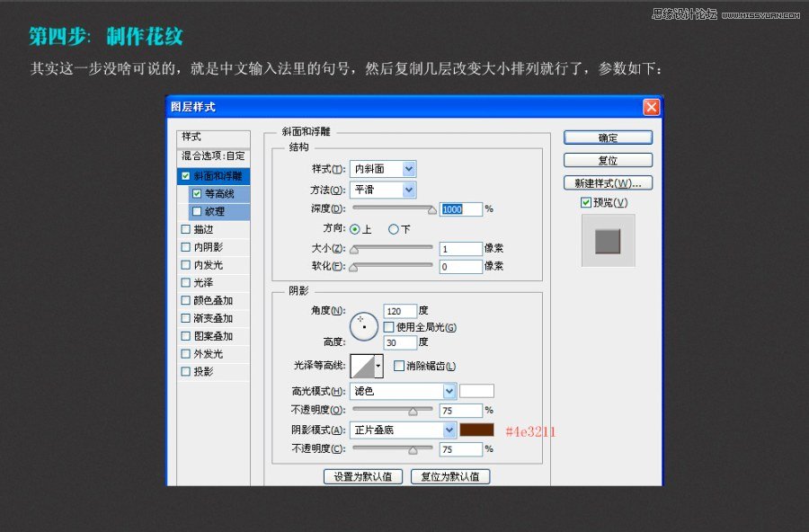Click the 设置为默认值 button
Image resolution: width=809 pixels, height=532 pixels.
pos(362,477)
